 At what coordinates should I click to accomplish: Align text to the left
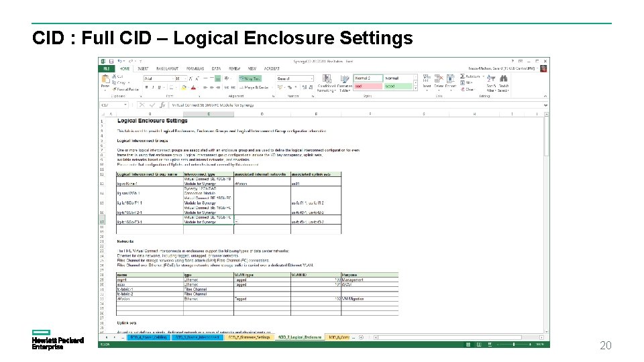[x=205, y=87]
